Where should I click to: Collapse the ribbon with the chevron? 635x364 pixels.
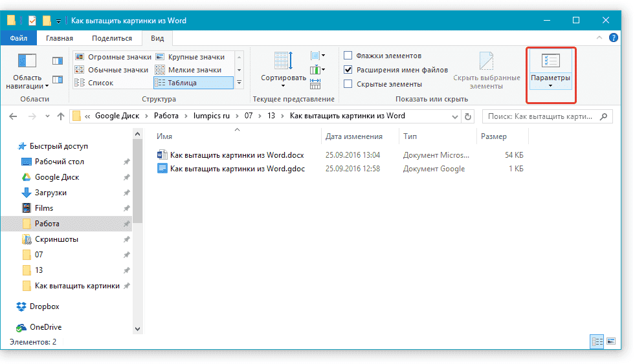(601, 38)
